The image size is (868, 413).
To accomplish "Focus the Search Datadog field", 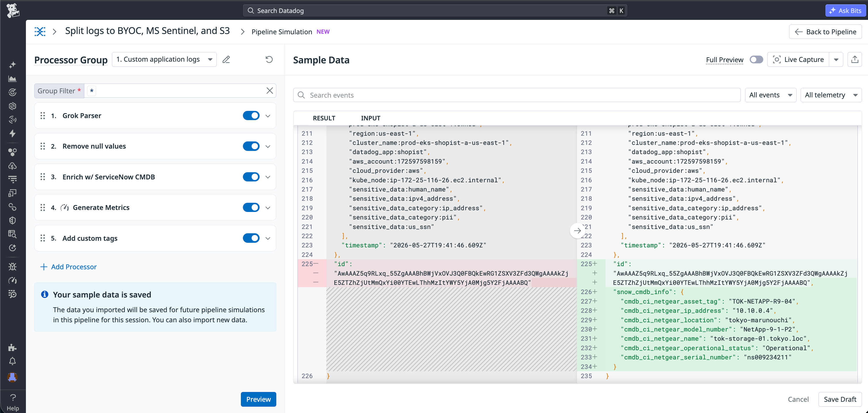I will (x=435, y=10).
